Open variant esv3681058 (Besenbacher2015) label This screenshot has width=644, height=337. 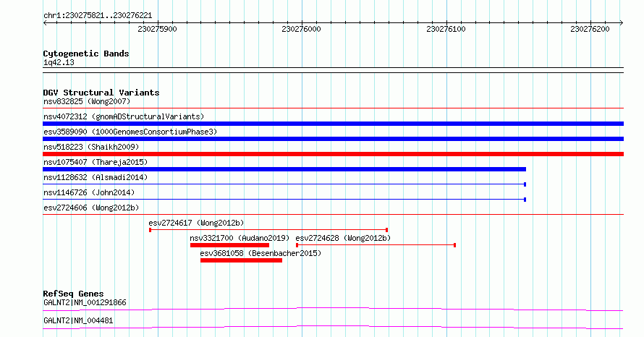(260, 253)
